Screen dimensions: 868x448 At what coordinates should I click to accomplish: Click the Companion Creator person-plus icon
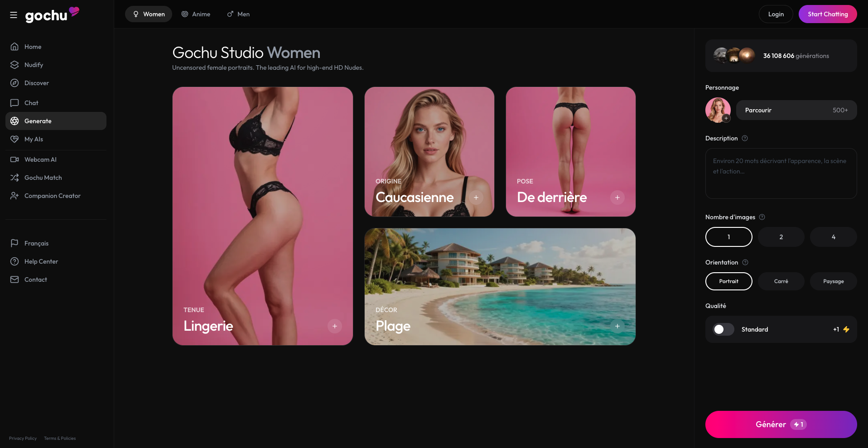(x=14, y=196)
